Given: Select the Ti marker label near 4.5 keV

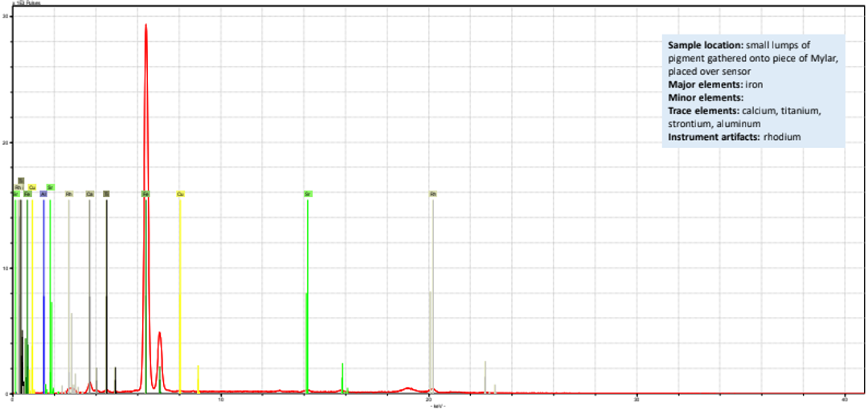Looking at the screenshot, I should point(106,194).
